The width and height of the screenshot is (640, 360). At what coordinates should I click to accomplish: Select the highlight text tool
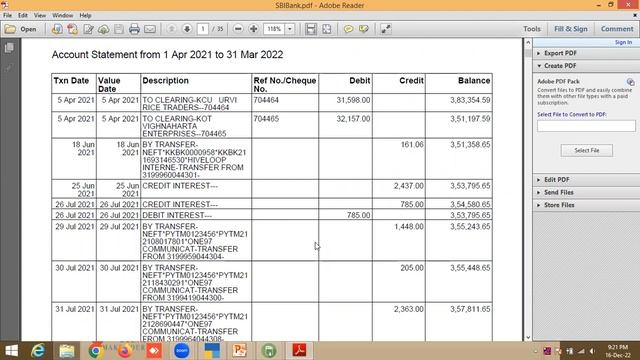click(x=364, y=29)
